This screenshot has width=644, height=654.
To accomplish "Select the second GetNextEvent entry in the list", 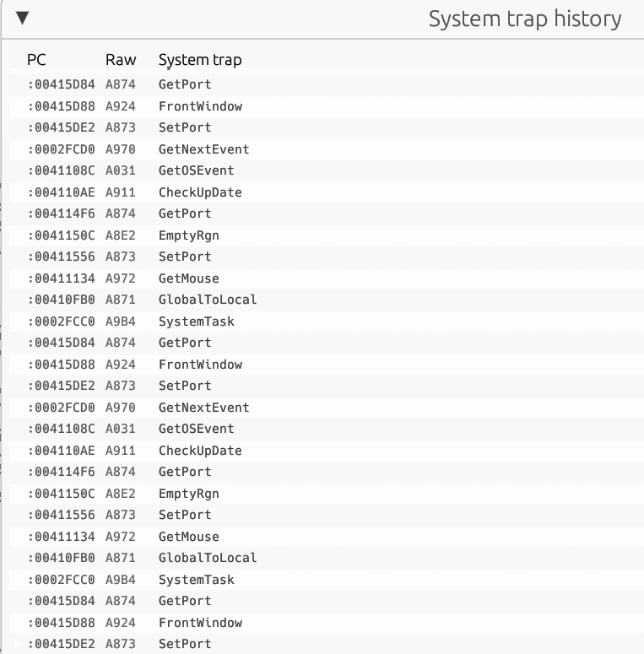I will pos(326,408).
